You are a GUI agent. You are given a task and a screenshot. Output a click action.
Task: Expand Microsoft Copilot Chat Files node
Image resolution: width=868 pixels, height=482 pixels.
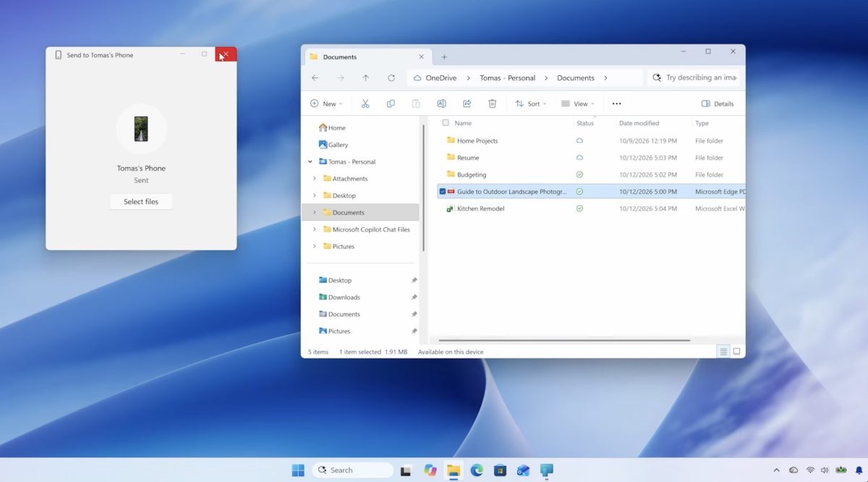click(x=314, y=229)
